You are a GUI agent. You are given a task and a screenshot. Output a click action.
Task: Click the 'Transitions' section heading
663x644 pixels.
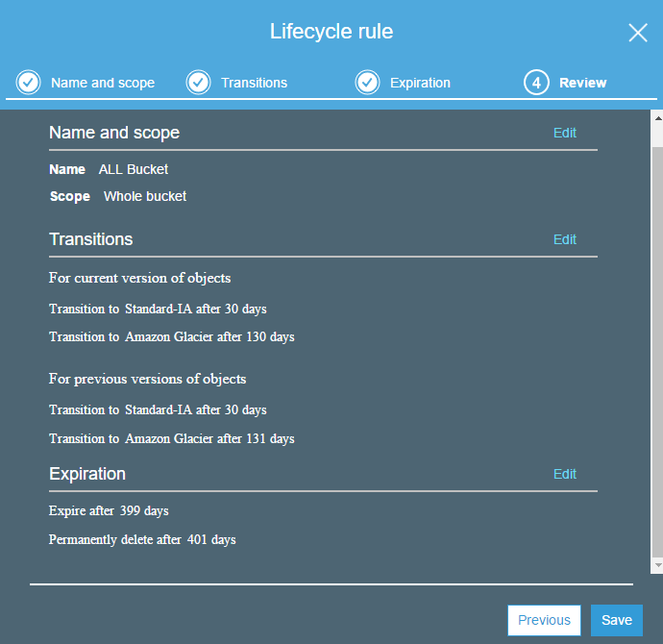pos(91,239)
